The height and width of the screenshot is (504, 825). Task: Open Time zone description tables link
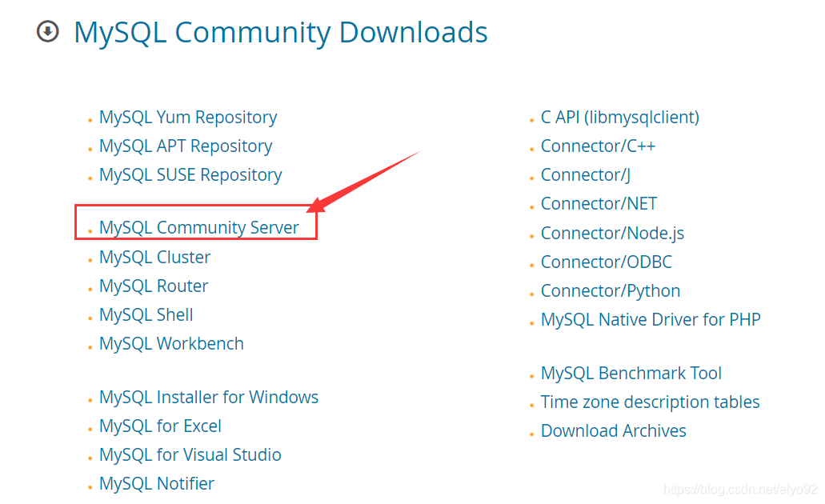(651, 402)
